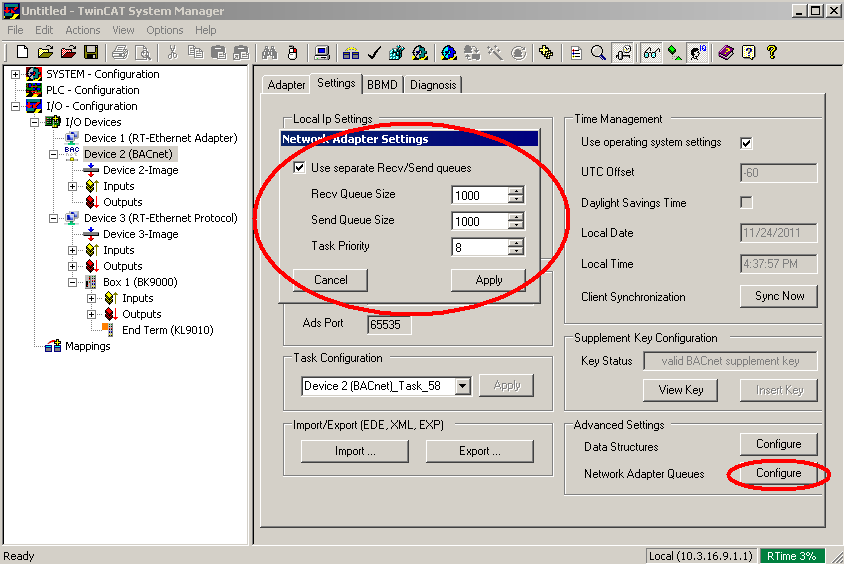Click Local (10.3.16.9.1.1) in status bar
Screen dimensions: 844x564
700,556
